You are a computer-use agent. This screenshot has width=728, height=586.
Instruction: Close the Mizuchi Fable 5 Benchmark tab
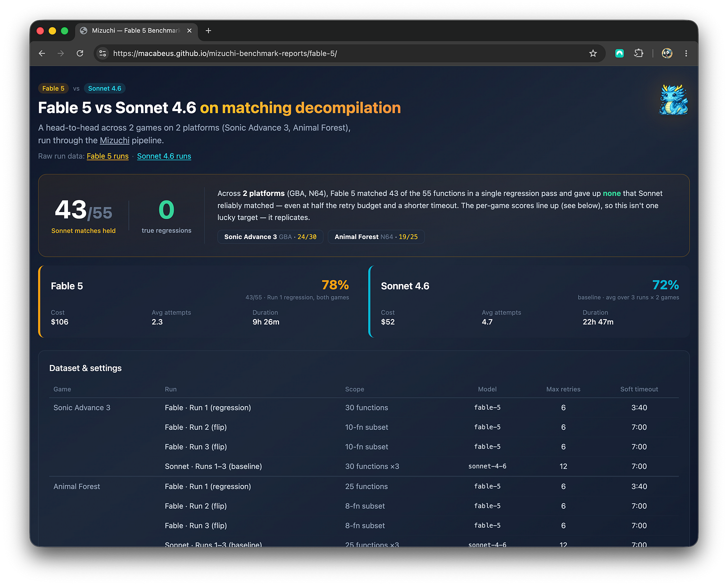coord(189,30)
